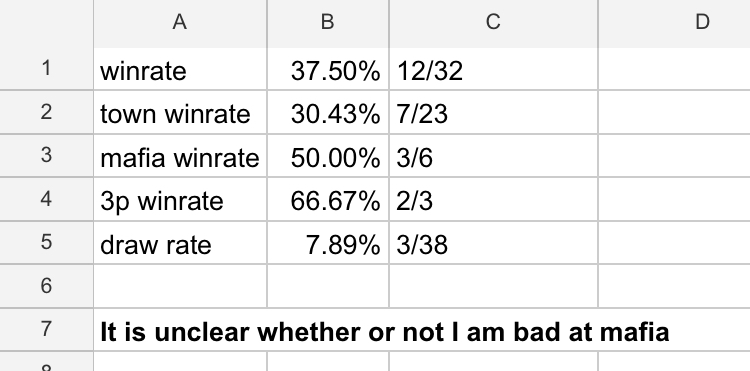Select the bold 'It is unclear' cell
The image size is (750, 371).
[x=180, y=330]
